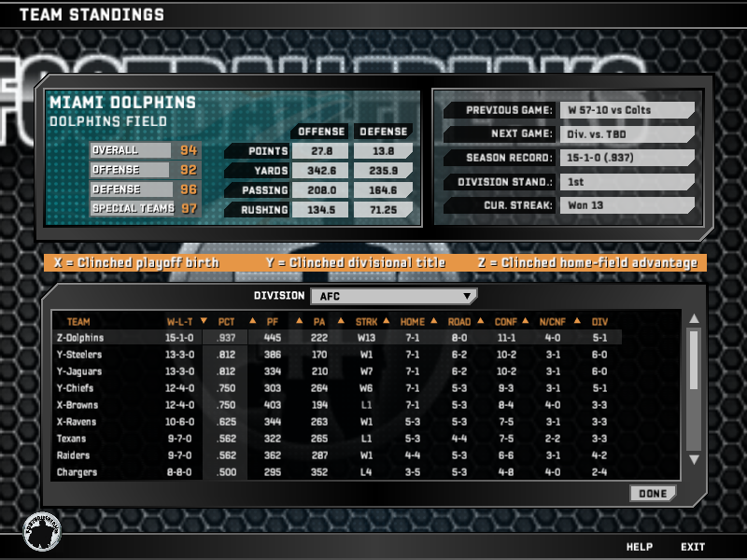Click the sort arrow right of ROAD
The height and width of the screenshot is (560, 747).
click(x=480, y=320)
